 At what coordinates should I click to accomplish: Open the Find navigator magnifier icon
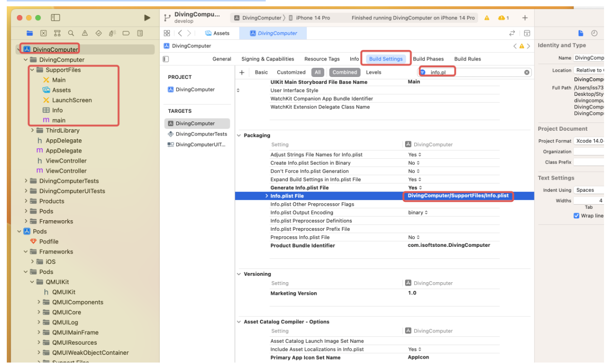click(x=71, y=33)
